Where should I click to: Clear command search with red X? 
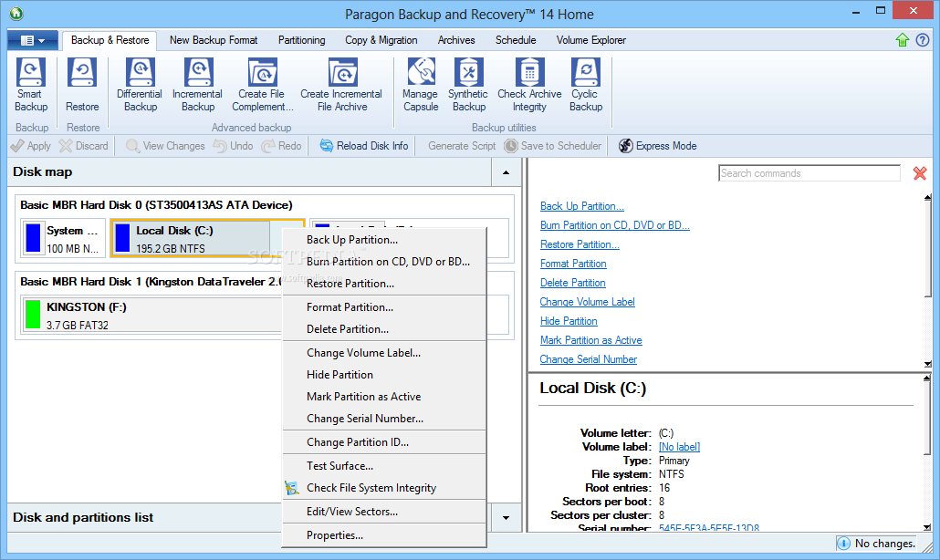(x=920, y=173)
